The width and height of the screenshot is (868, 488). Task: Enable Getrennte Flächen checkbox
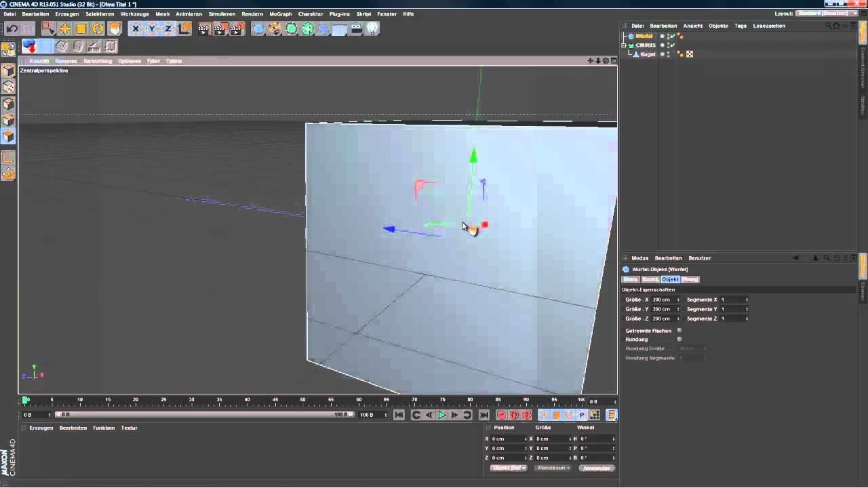tap(679, 331)
